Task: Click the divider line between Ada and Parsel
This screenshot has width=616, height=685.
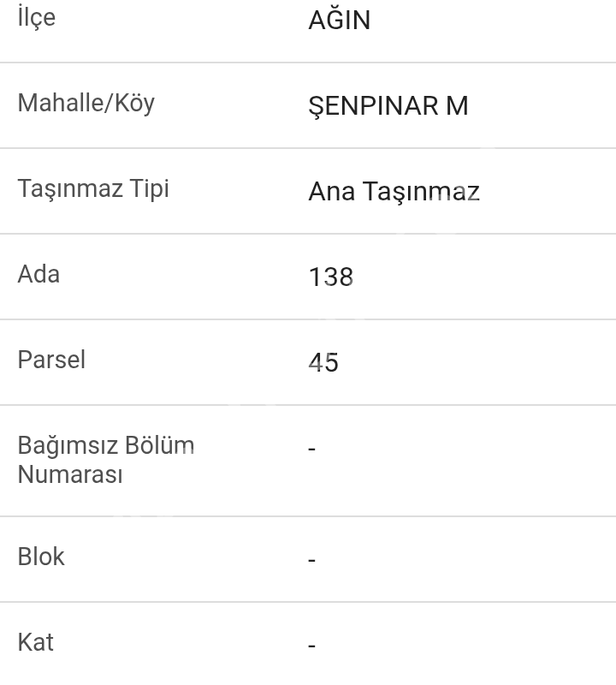Action: pyautogui.click(x=308, y=319)
